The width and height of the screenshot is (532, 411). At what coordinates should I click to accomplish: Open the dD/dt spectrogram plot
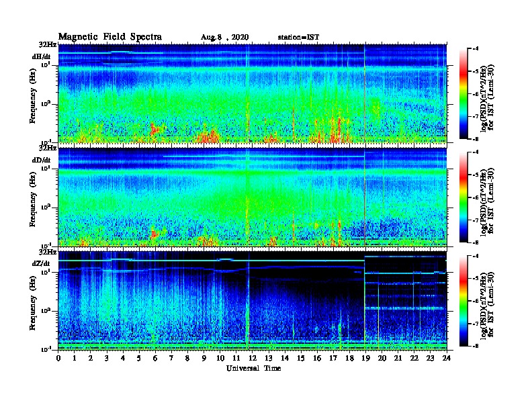tap(253, 197)
